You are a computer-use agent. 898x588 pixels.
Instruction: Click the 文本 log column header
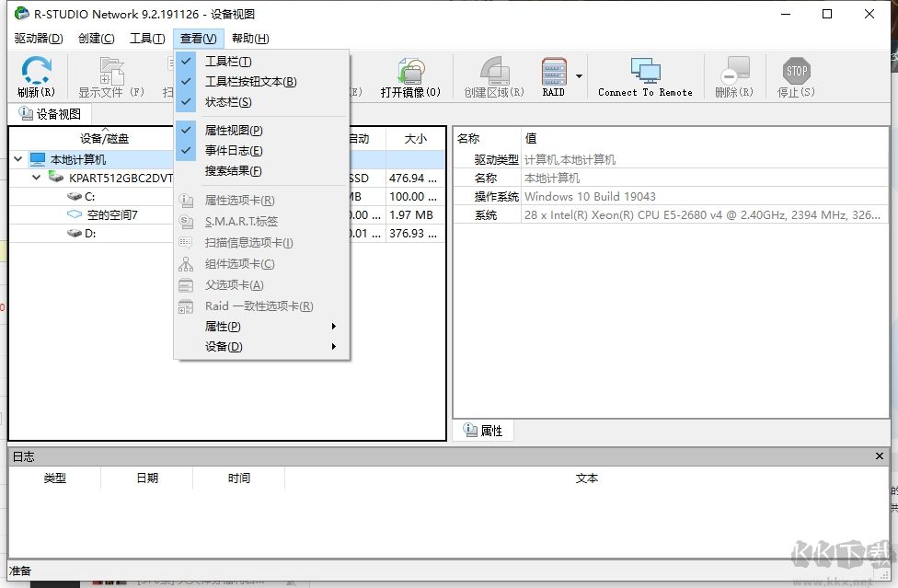pyautogui.click(x=586, y=478)
